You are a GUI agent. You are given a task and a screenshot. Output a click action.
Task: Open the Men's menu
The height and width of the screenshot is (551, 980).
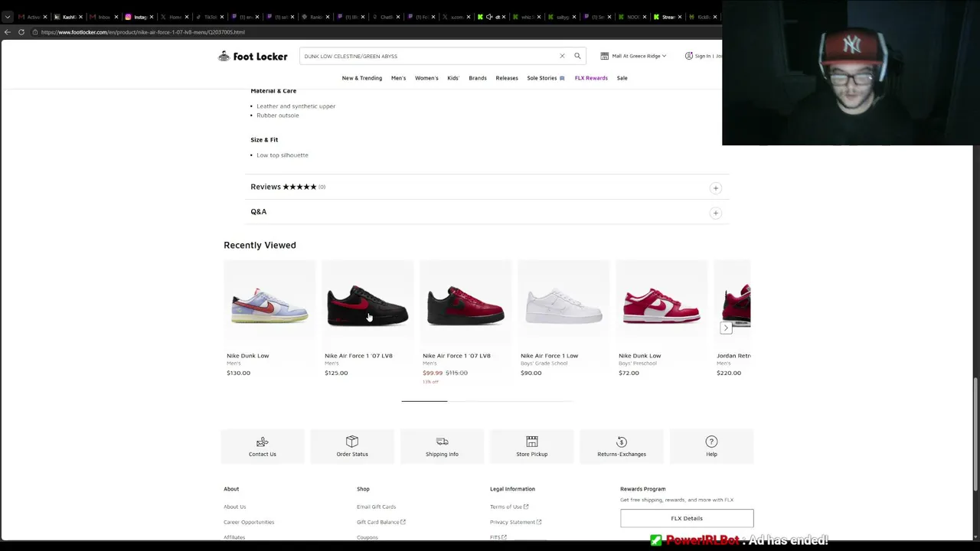398,78
